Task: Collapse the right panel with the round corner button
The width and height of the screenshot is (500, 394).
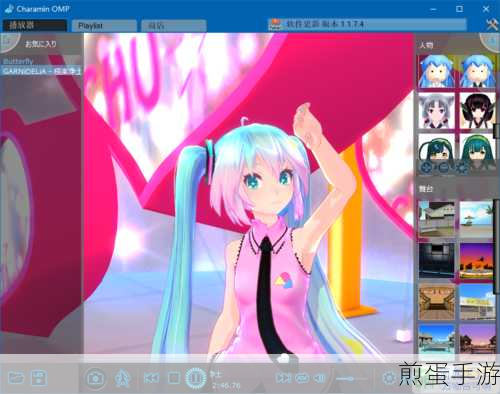Action: (x=491, y=41)
